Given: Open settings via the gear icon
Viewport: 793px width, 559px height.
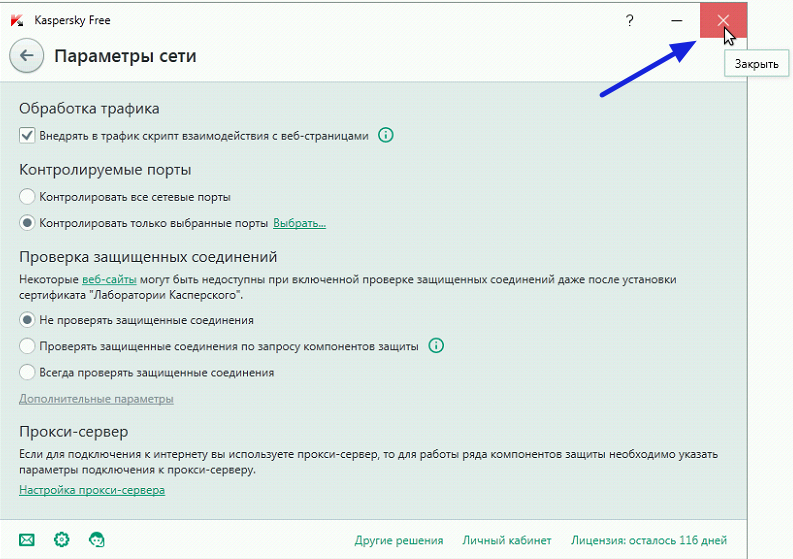Looking at the screenshot, I should coord(62,539).
